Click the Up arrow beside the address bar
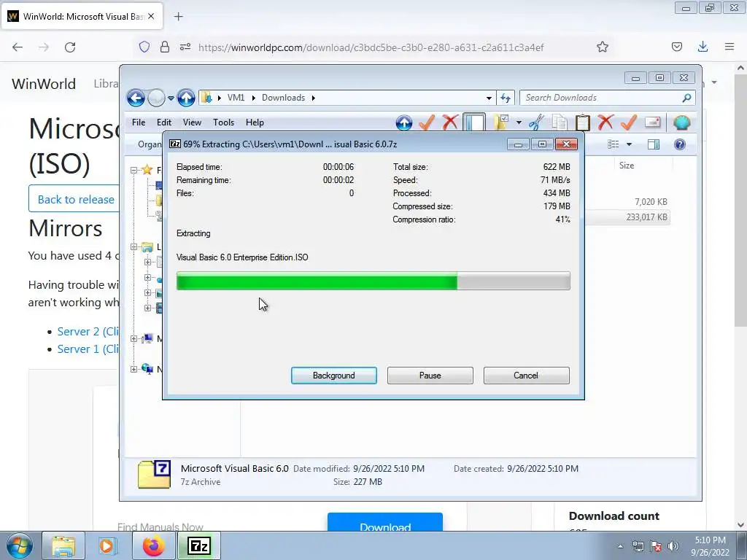The image size is (747, 560). (186, 98)
